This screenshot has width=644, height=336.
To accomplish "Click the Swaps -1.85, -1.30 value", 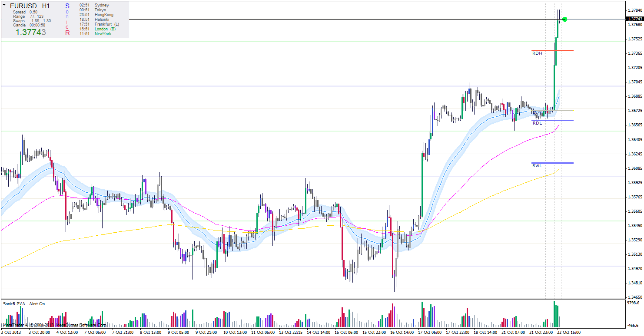I will click(32, 21).
